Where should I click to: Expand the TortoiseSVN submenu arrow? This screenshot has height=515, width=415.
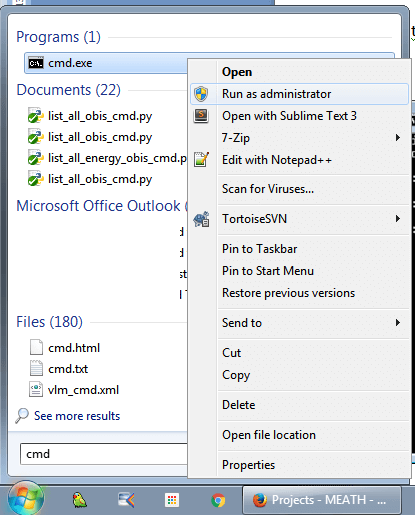[398, 219]
